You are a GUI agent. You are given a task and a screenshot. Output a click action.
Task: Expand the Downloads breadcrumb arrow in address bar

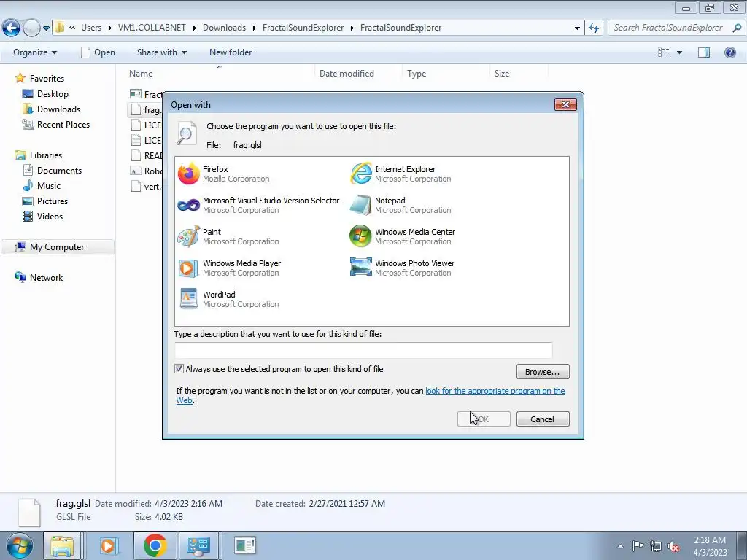(x=255, y=28)
